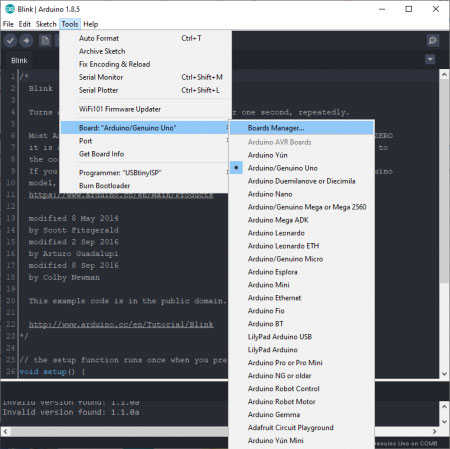Launch WiFi101 Firmware Updater

pyautogui.click(x=145, y=109)
